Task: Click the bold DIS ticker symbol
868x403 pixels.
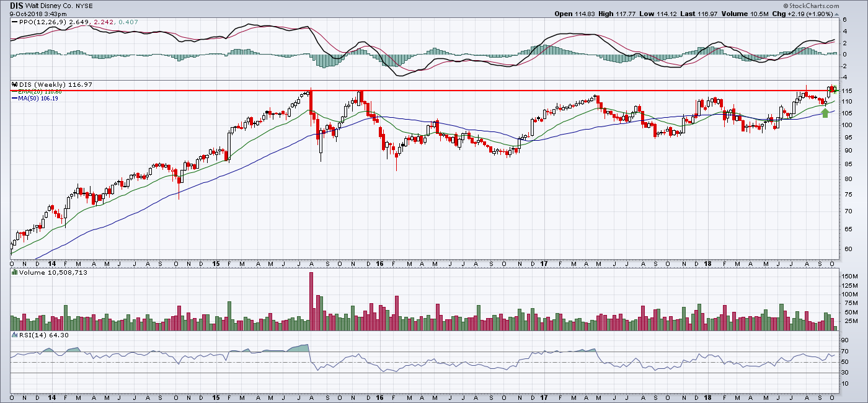Action: click(17, 5)
